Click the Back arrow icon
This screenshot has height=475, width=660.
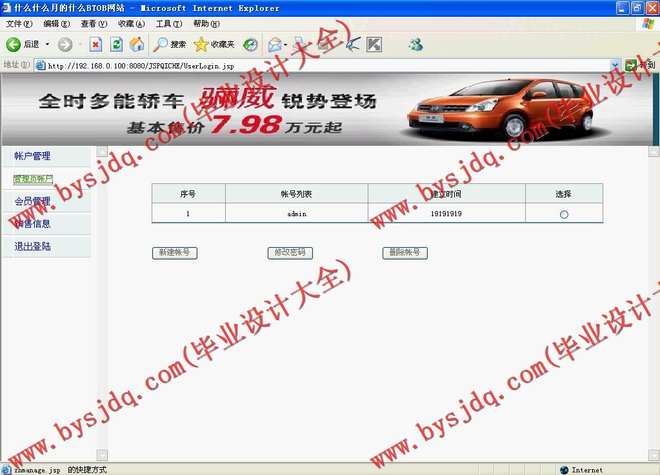pos(14,44)
